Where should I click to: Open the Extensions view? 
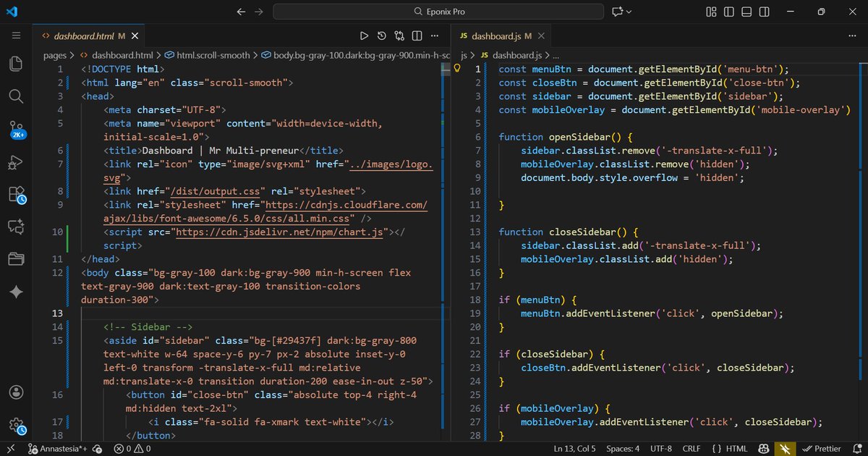pos(16,195)
